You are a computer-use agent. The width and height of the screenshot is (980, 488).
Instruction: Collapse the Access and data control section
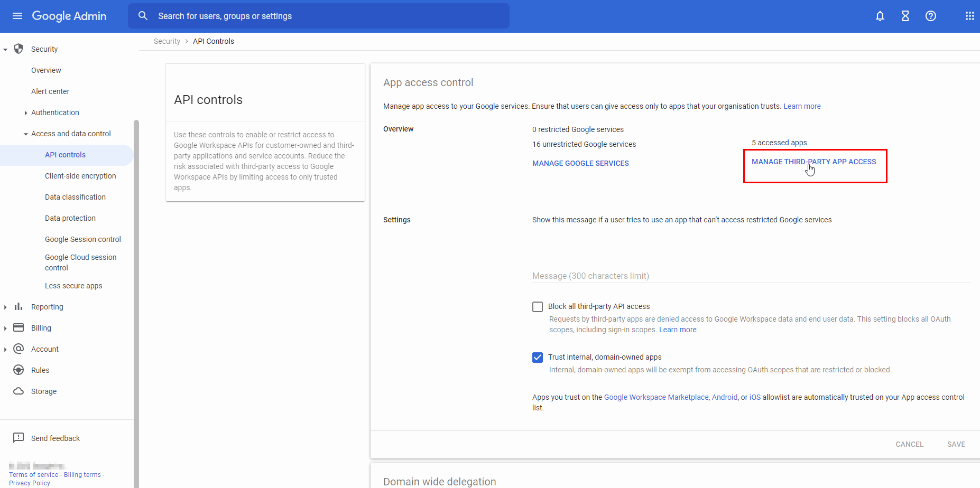click(x=25, y=134)
